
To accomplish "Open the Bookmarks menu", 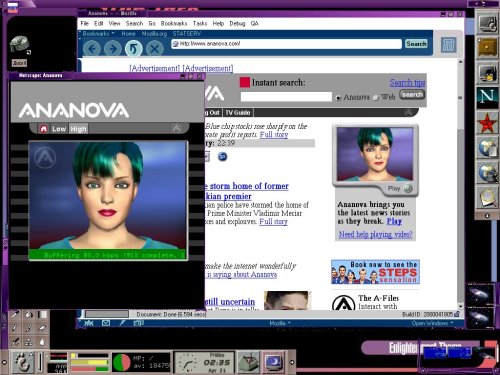I will click(x=174, y=23).
